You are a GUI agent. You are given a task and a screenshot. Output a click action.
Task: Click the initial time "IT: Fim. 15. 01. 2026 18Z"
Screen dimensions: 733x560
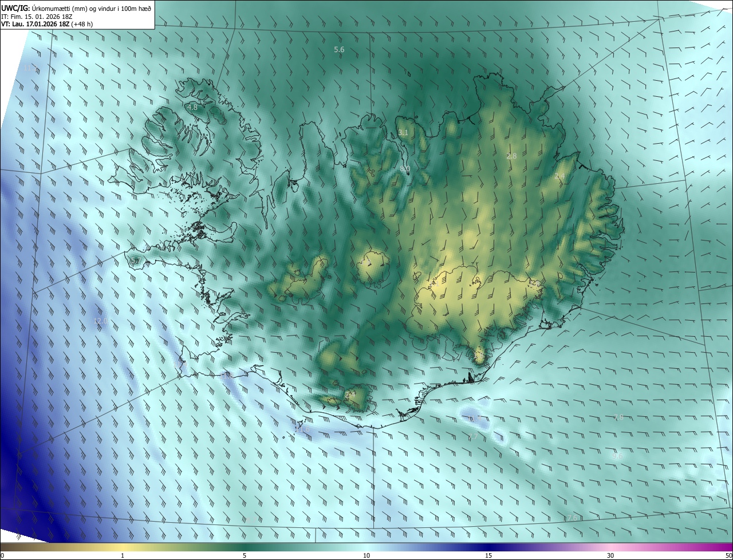(36, 17)
